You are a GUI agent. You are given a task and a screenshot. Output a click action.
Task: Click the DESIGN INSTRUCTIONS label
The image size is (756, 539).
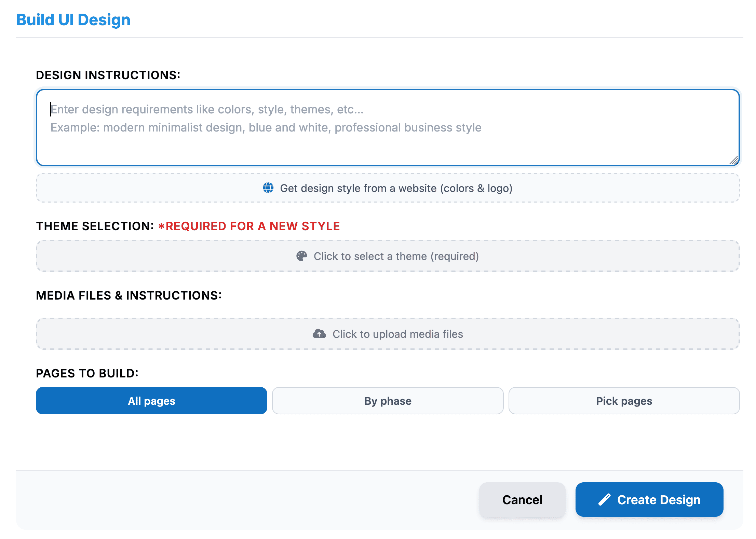pos(108,75)
